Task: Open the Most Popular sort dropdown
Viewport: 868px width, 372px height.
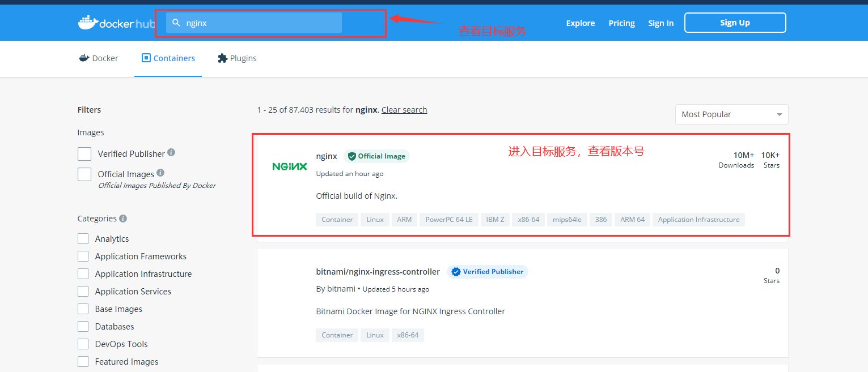Action: (x=731, y=114)
